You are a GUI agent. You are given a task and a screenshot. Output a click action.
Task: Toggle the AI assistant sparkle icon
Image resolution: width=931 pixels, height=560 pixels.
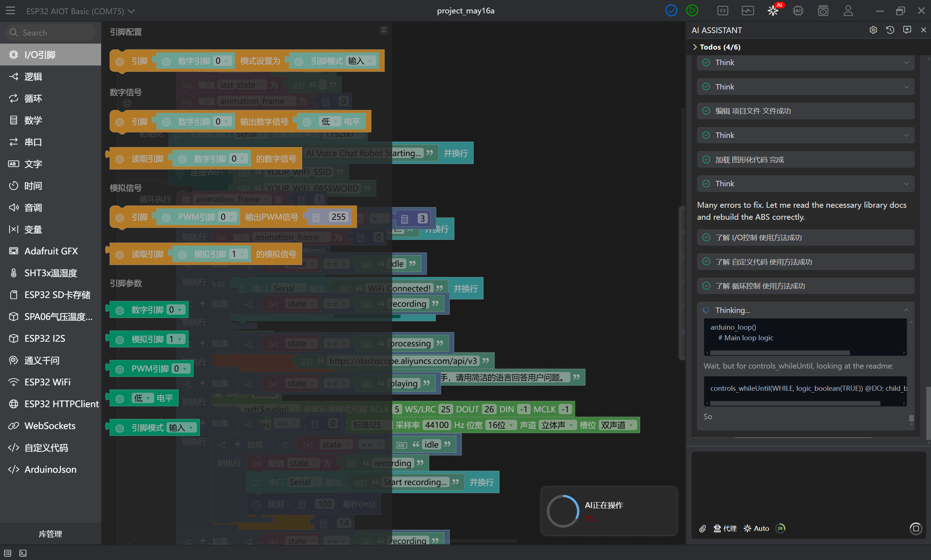coord(773,11)
